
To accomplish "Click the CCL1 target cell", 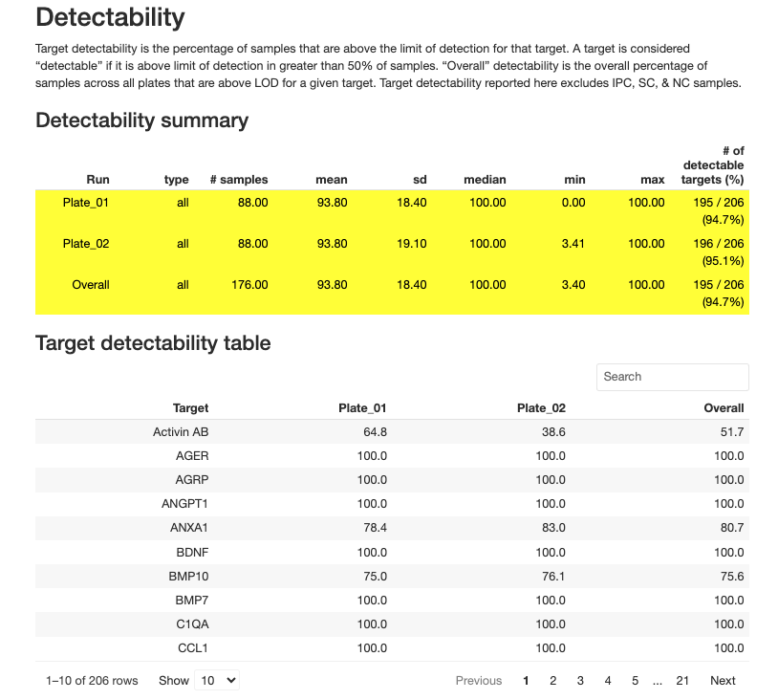I will pos(192,648).
